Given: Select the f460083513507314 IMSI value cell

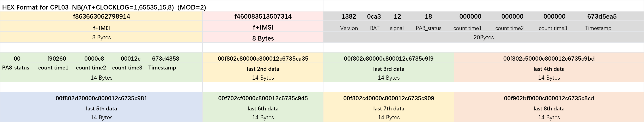Looking at the screenshot, I should tap(263, 16).
